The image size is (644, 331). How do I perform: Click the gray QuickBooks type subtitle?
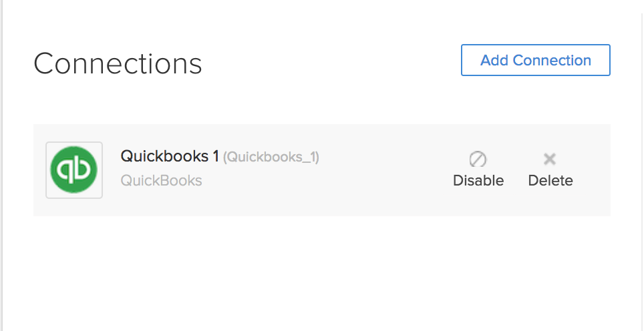[161, 180]
